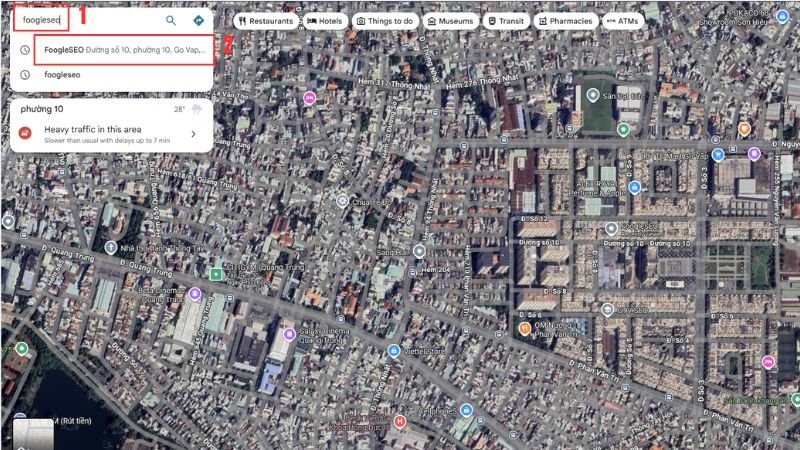This screenshot has height=450, width=800.
Task: Click the Galaxy Cinema Quang Trung marker
Action: tap(288, 335)
